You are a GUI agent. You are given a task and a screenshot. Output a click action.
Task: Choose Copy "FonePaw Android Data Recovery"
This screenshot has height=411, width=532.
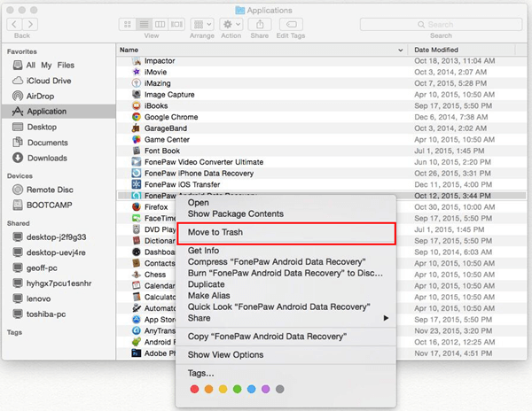(286, 337)
